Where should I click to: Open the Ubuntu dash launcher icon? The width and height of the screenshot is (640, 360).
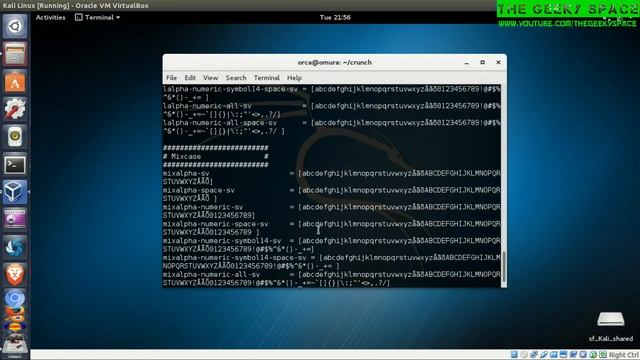tap(15, 27)
